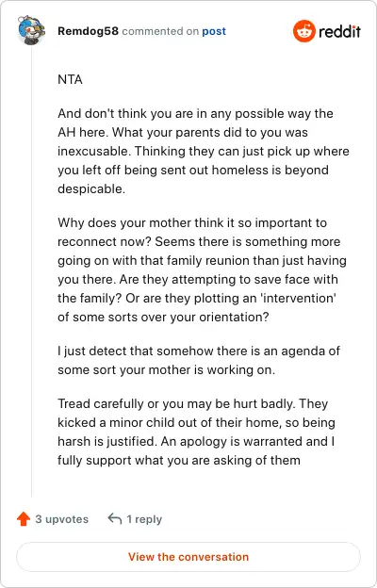The width and height of the screenshot is (377, 588).
Task: Click the curved reply arrow icon
Action: [114, 519]
